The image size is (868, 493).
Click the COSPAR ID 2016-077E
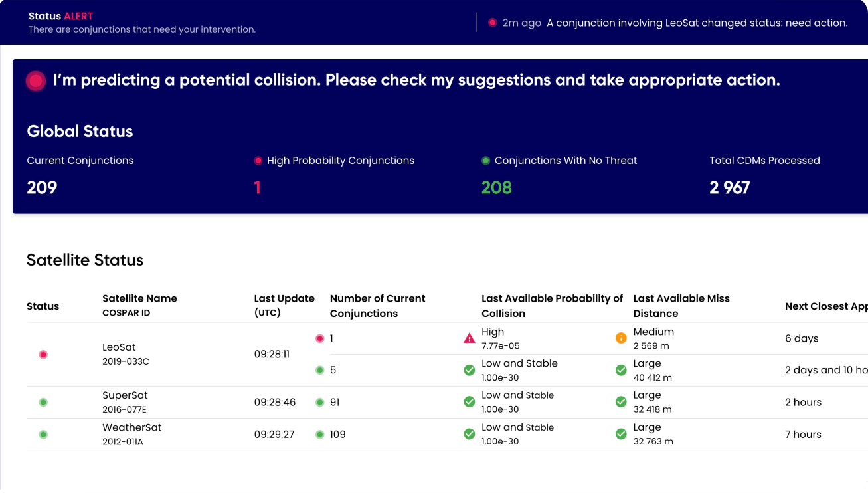[x=124, y=410]
